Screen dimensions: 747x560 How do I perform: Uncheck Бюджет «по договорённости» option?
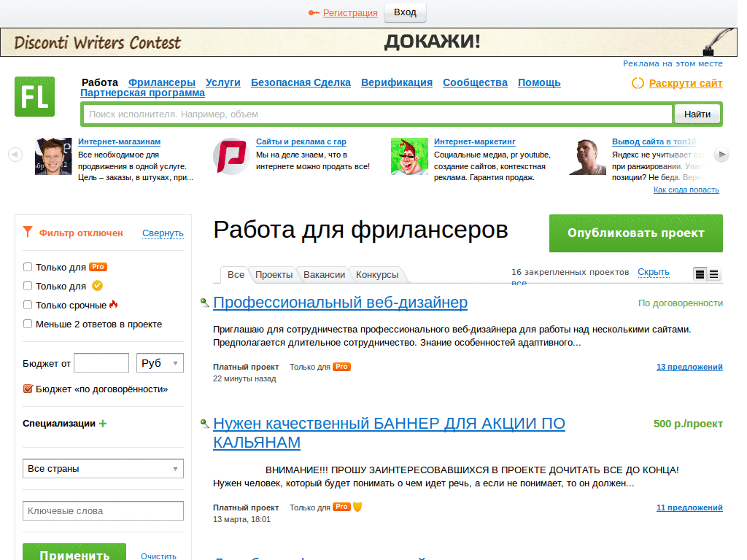pyautogui.click(x=28, y=389)
